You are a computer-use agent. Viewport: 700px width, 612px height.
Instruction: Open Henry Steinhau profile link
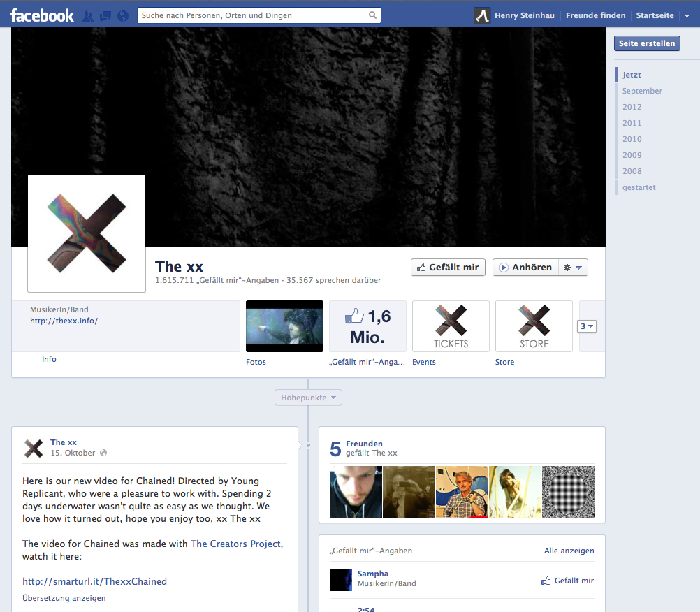524,15
